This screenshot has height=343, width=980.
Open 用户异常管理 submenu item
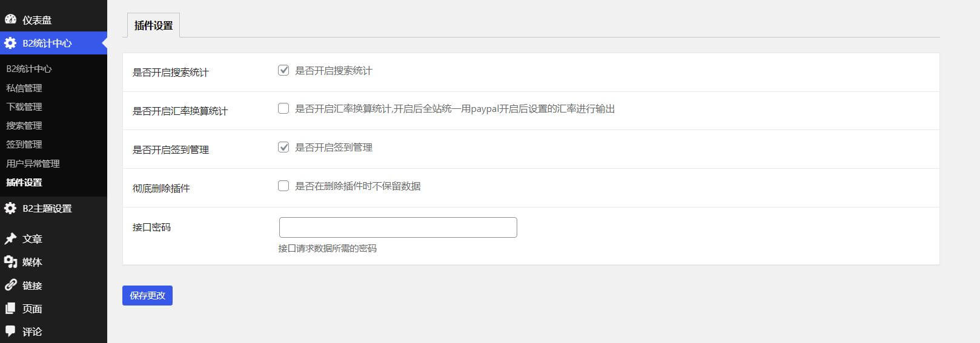coord(33,163)
